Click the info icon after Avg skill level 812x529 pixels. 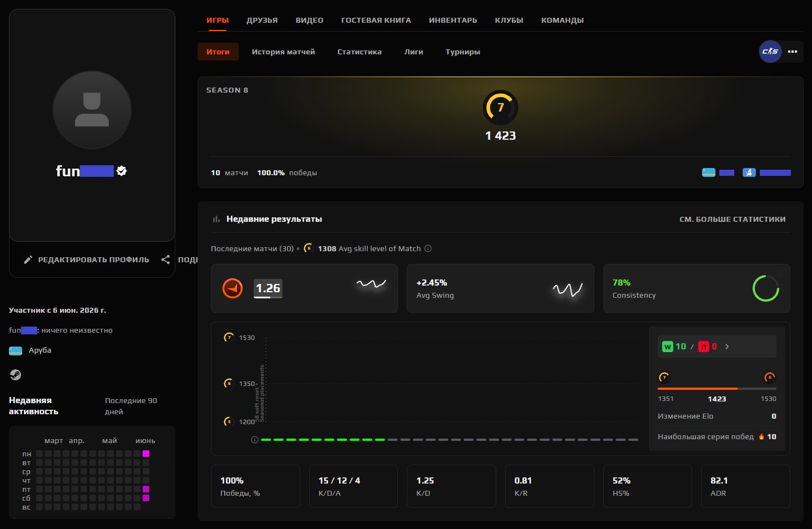click(428, 248)
